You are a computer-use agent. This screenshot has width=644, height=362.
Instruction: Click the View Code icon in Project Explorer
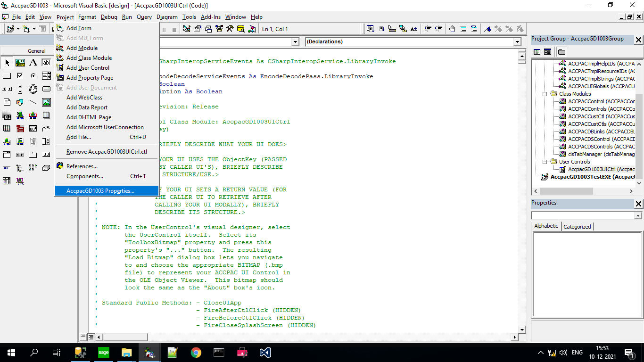pos(537,52)
